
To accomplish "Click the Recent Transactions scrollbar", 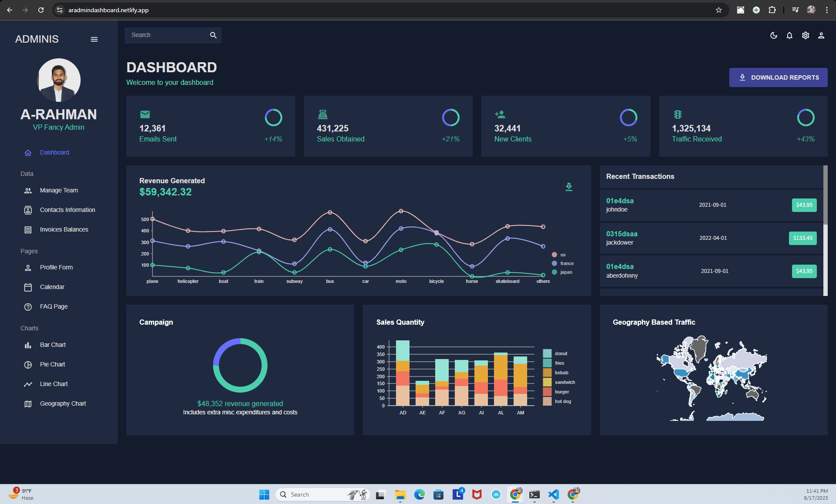I will [x=825, y=195].
